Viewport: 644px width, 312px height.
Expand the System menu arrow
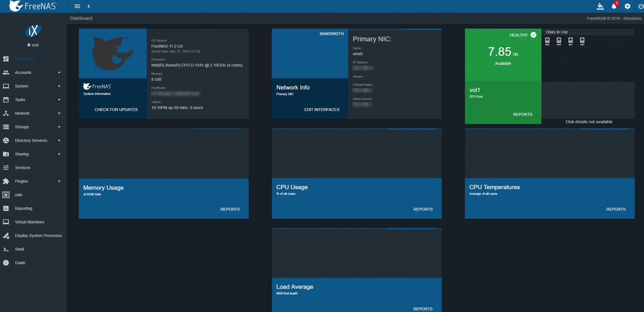pos(59,86)
